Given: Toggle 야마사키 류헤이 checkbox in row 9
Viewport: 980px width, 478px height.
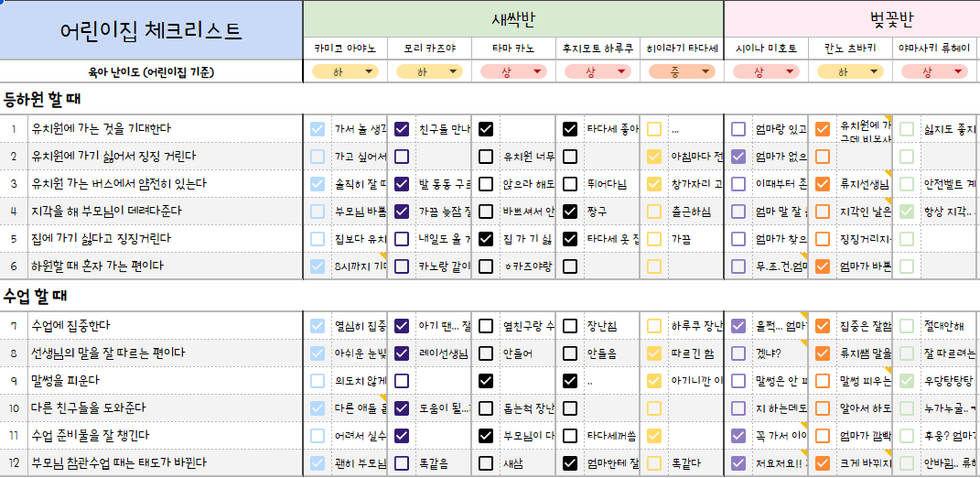Looking at the screenshot, I should click(x=906, y=380).
